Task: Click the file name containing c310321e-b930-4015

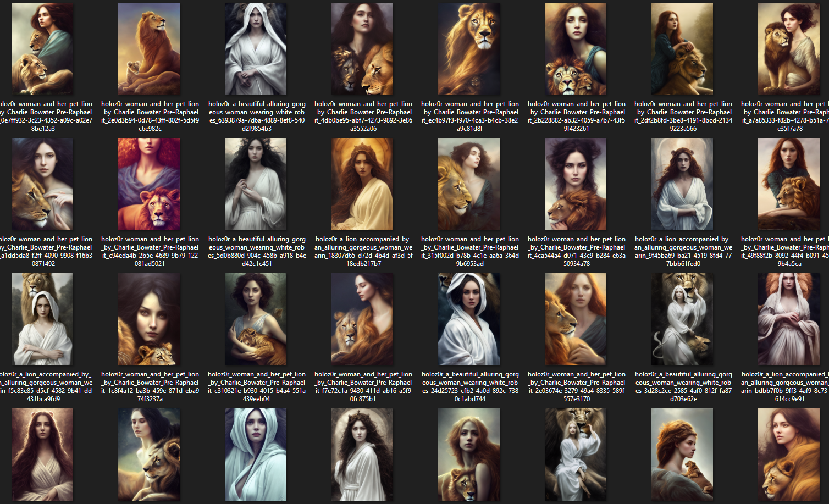Action: click(257, 386)
